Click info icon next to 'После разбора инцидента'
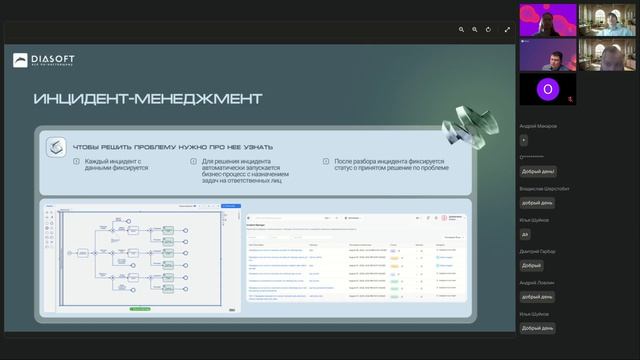The height and width of the screenshot is (360, 640). tap(326, 161)
